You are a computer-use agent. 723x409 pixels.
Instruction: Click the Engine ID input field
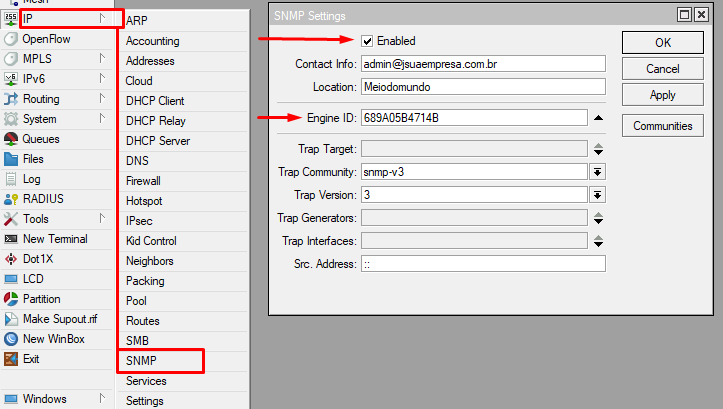(x=474, y=118)
